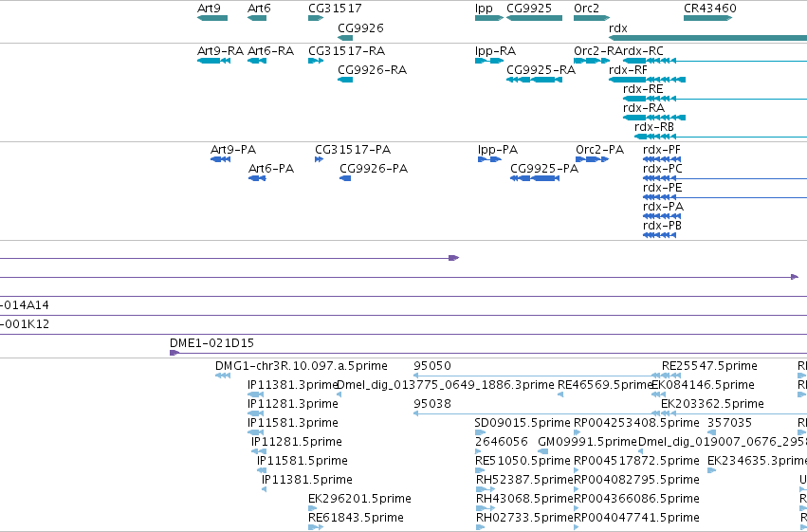Image resolution: width=807 pixels, height=532 pixels.
Task: Click the CG9925-RA transcript
Action: tap(534, 80)
